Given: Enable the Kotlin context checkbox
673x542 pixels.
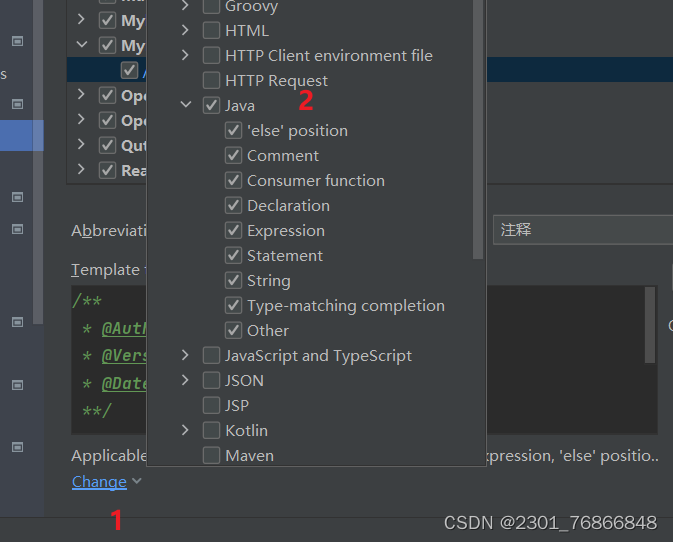Looking at the screenshot, I should tap(211, 430).
